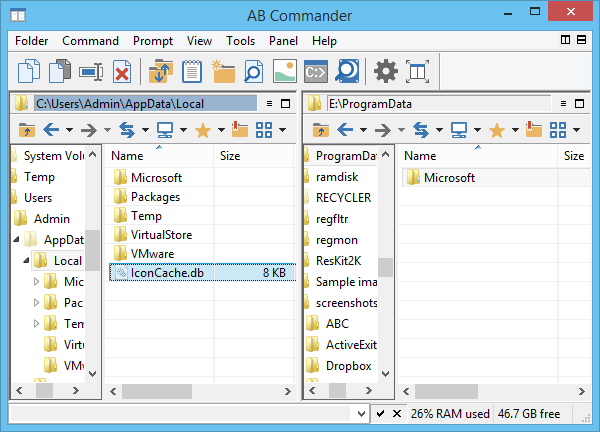Open the View menu
Viewport: 600px width, 432px height.
[199, 41]
